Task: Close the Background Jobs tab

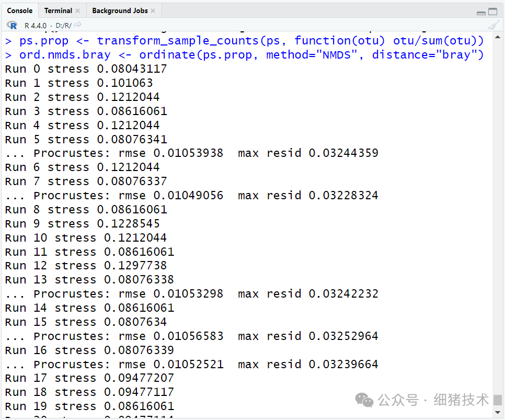Action: 153,11
